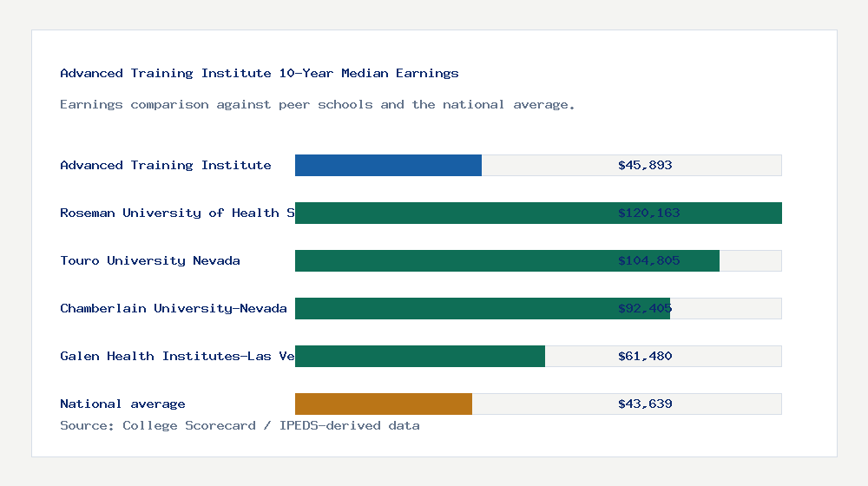
Task: Click the blue Advanced Training Institute bar
Action: pos(388,165)
